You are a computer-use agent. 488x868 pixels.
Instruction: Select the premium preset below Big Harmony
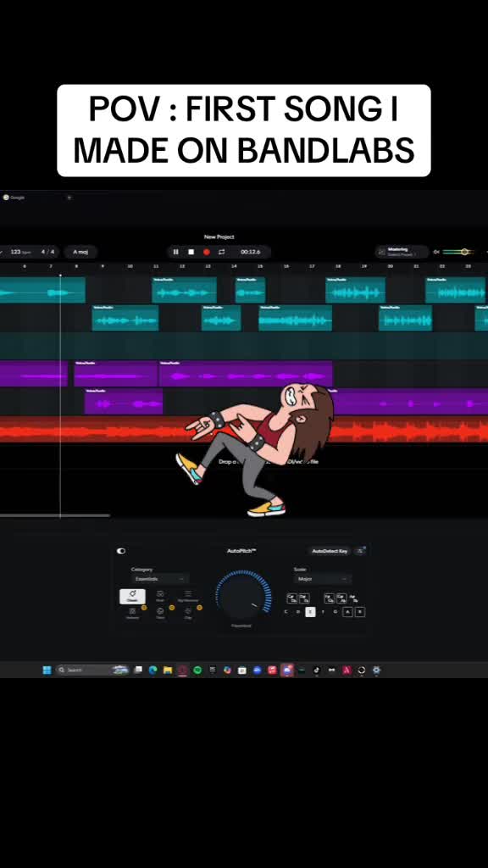pos(188,613)
